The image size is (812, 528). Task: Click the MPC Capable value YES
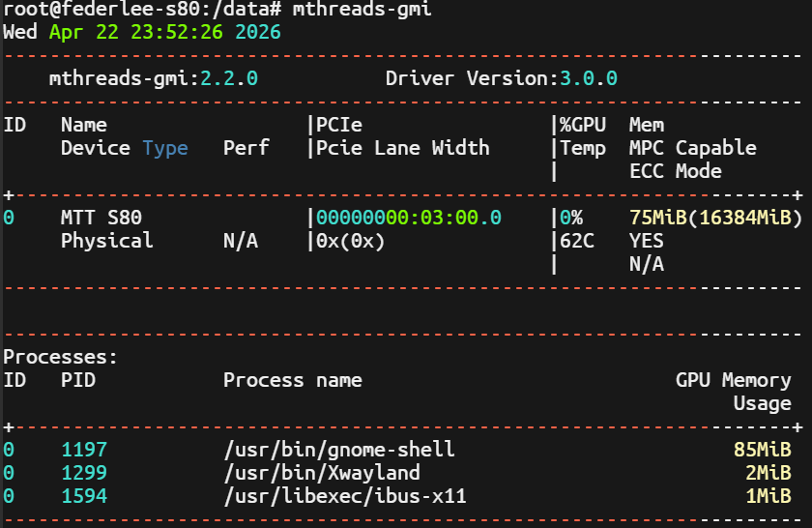(x=647, y=241)
